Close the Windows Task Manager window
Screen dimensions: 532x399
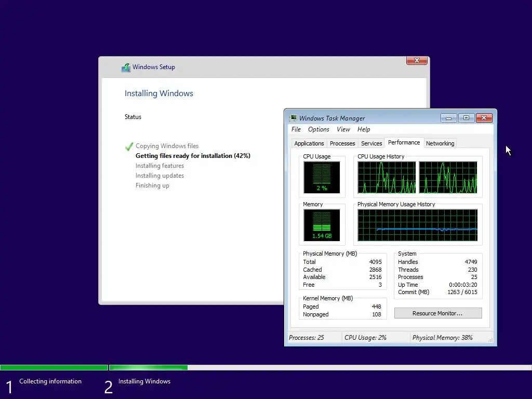click(x=484, y=118)
